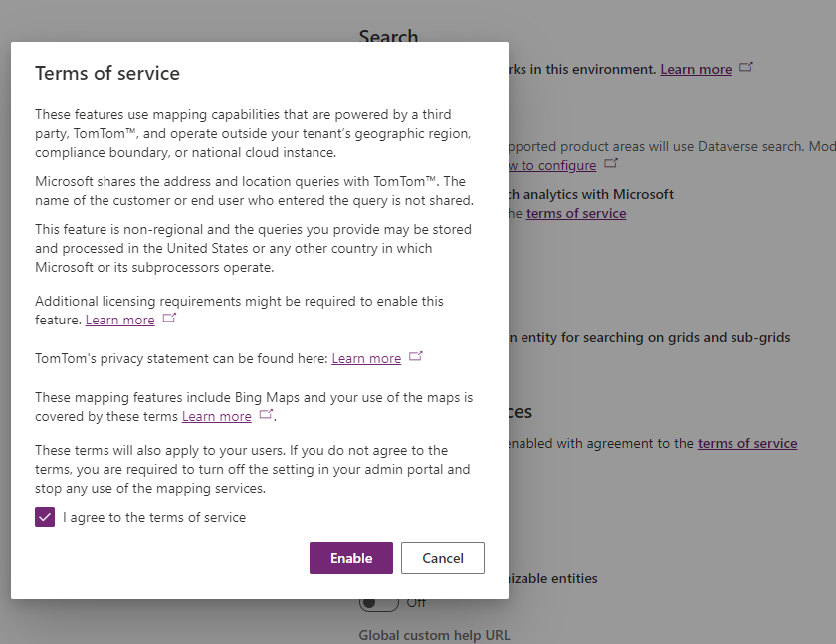Screen dimensions: 836x644
Task: Toggle the Off switch on the background settings page
Action: tap(378, 603)
